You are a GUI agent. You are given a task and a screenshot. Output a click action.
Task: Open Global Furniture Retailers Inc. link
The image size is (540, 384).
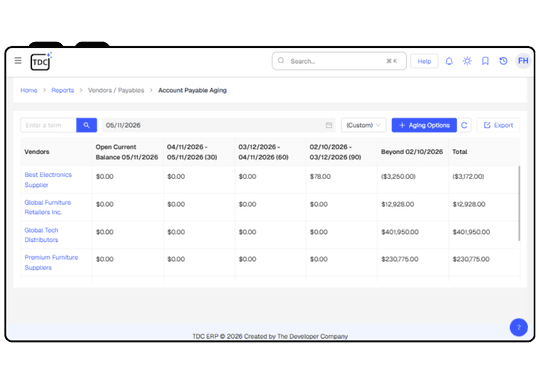point(48,207)
